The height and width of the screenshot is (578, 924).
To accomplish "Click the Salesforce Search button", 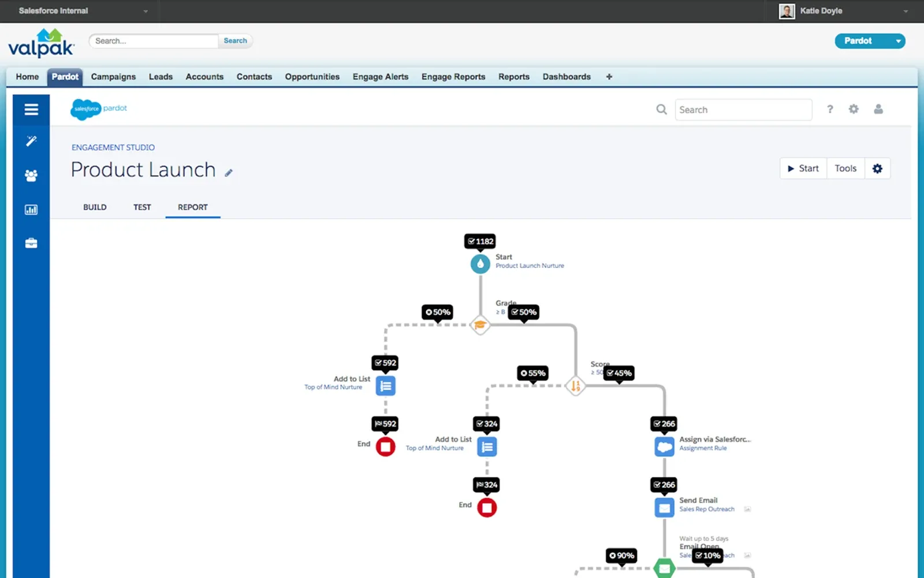I will (x=235, y=41).
